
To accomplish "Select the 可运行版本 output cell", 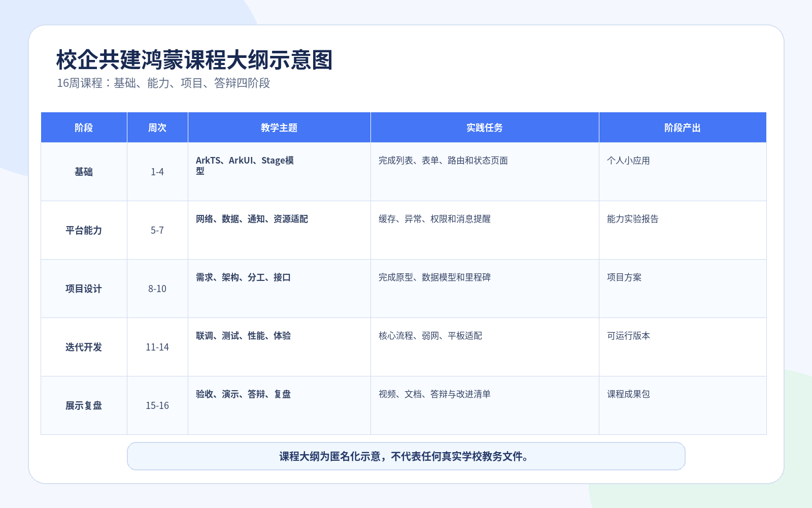I will [683, 347].
